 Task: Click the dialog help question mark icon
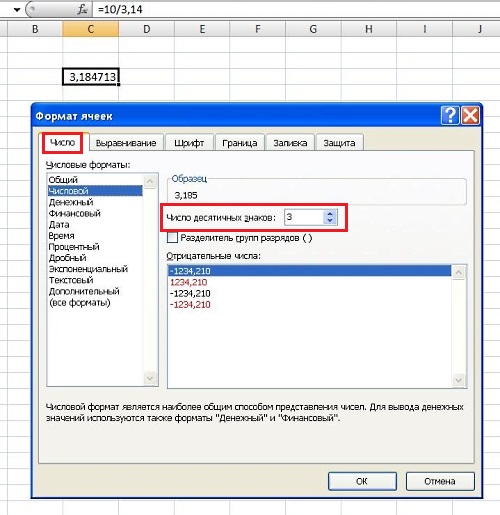pyautogui.click(x=450, y=116)
